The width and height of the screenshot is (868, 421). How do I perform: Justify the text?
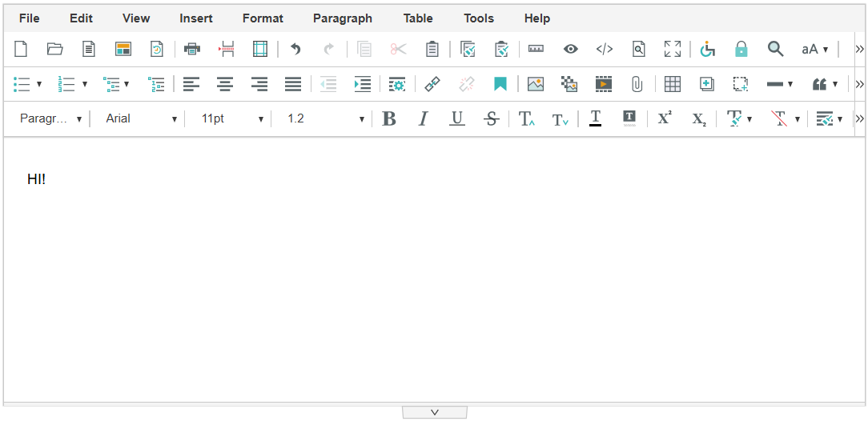point(293,84)
